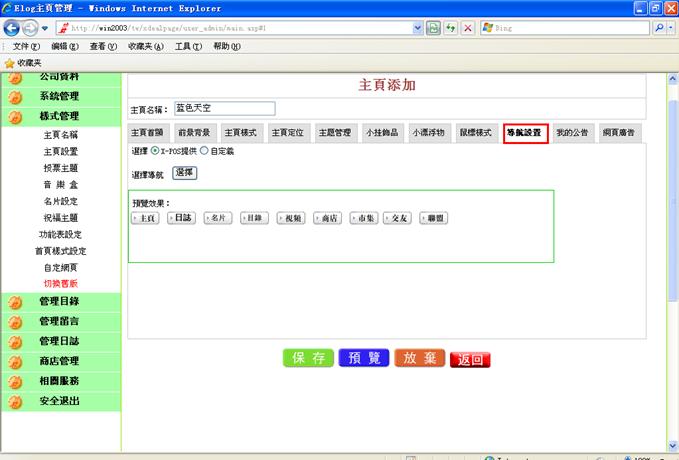The width and height of the screenshot is (679, 460).
Task: Select the X-POS提供 radio option
Action: pos(154,151)
